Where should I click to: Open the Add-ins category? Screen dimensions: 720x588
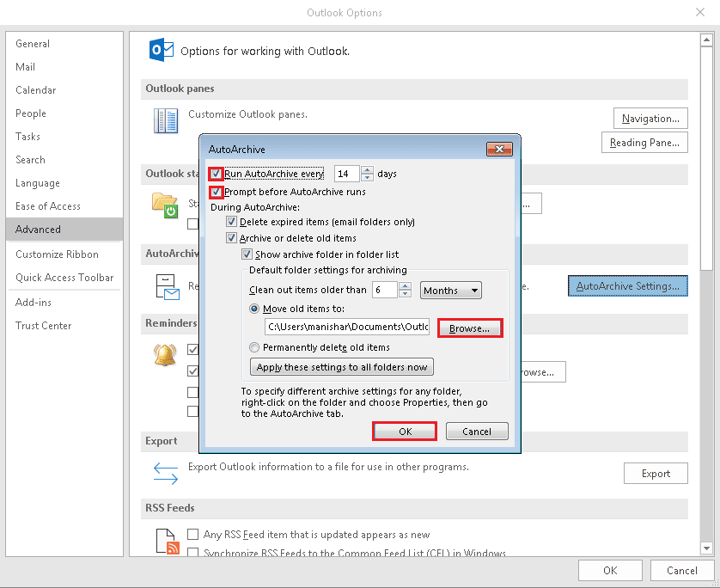[x=64, y=303]
